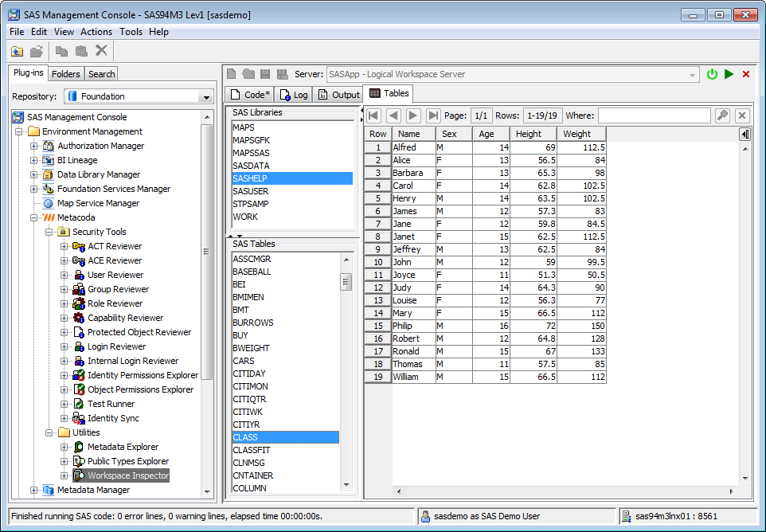Expand Authorization Manager node
Image resolution: width=766 pixels, height=532 pixels.
(x=33, y=146)
